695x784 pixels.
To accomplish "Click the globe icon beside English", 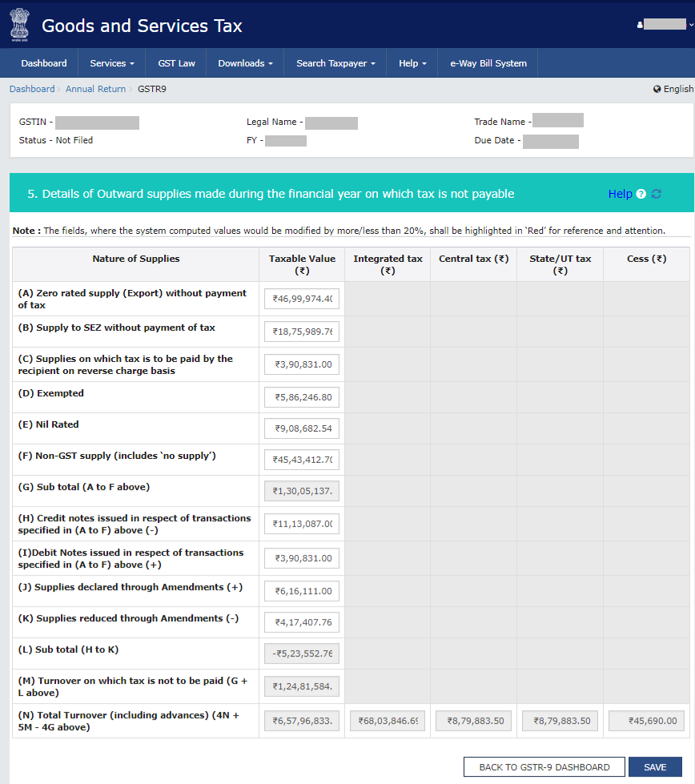I will click(657, 89).
